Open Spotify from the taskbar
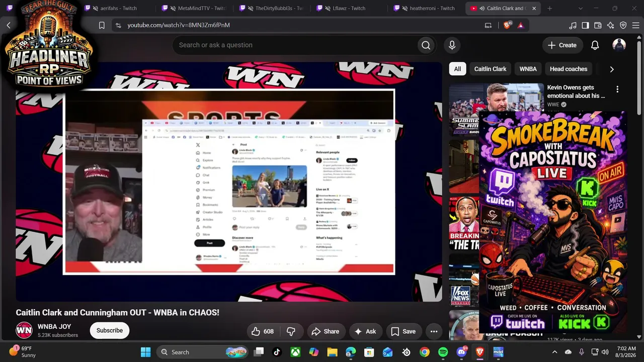This screenshot has height=362, width=644. click(x=443, y=352)
